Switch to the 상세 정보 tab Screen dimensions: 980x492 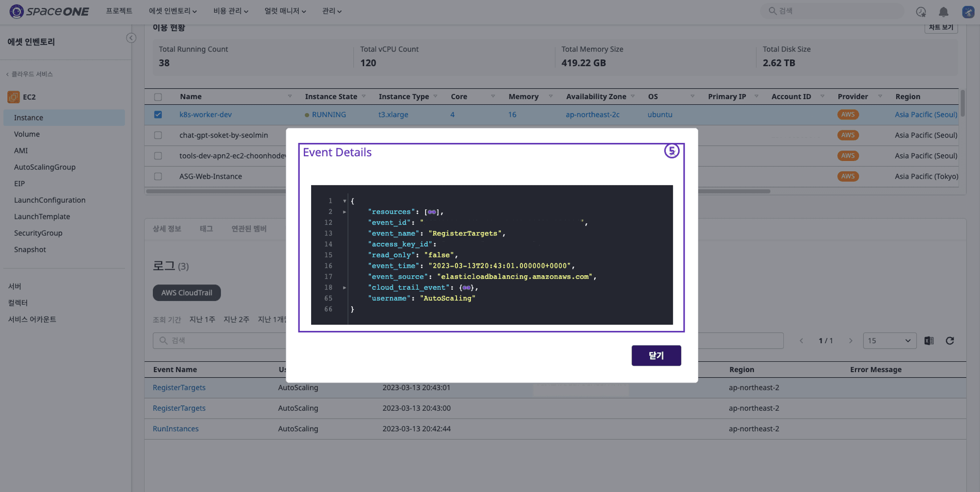point(167,229)
